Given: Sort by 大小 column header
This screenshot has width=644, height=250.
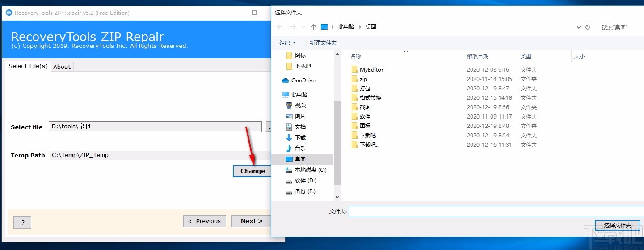Looking at the screenshot, I should pos(579,56).
